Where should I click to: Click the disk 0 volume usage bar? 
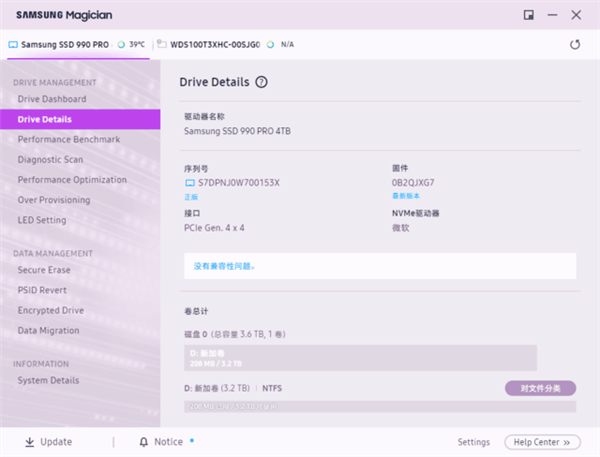[x=361, y=358]
